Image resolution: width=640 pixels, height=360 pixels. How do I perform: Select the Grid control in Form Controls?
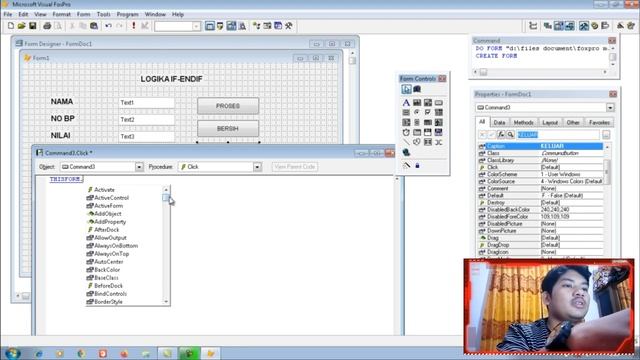pyautogui.click(x=427, y=122)
